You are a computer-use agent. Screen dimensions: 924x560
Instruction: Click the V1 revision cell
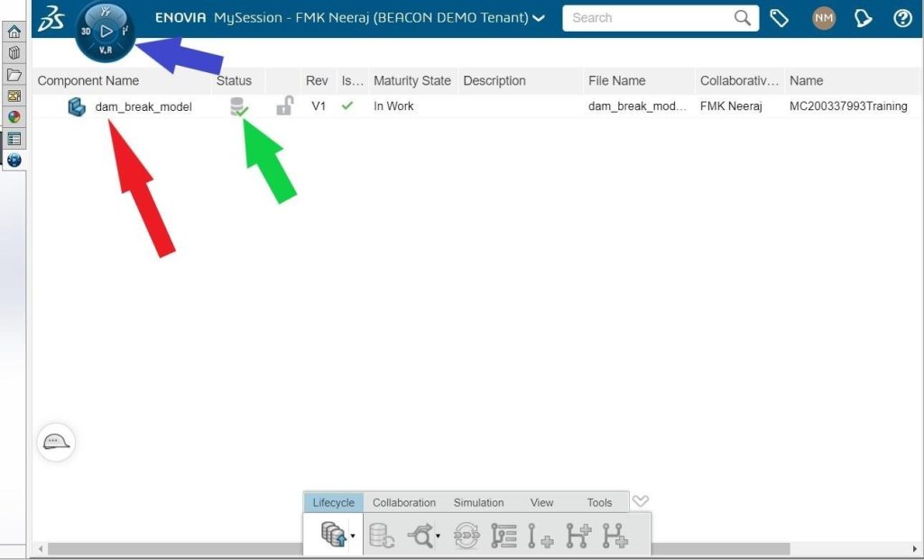click(319, 106)
